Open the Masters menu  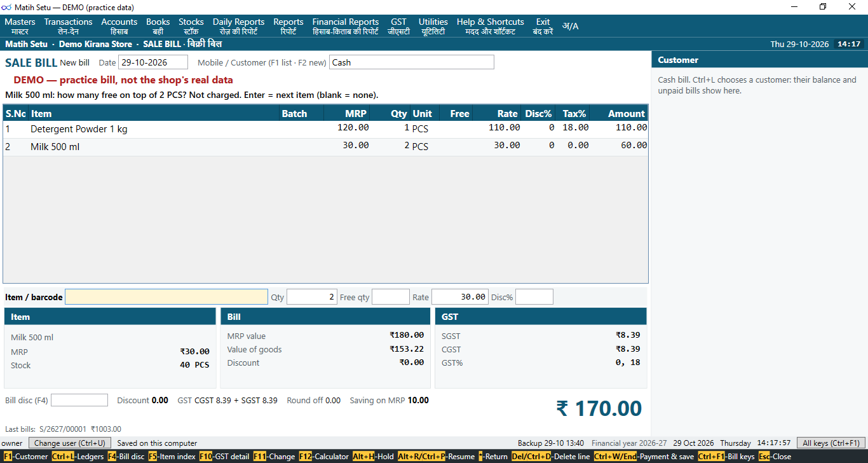click(x=20, y=26)
